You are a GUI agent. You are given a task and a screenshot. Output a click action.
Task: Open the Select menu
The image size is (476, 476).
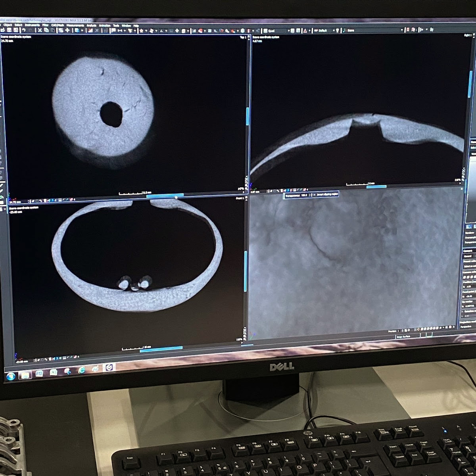(18, 25)
